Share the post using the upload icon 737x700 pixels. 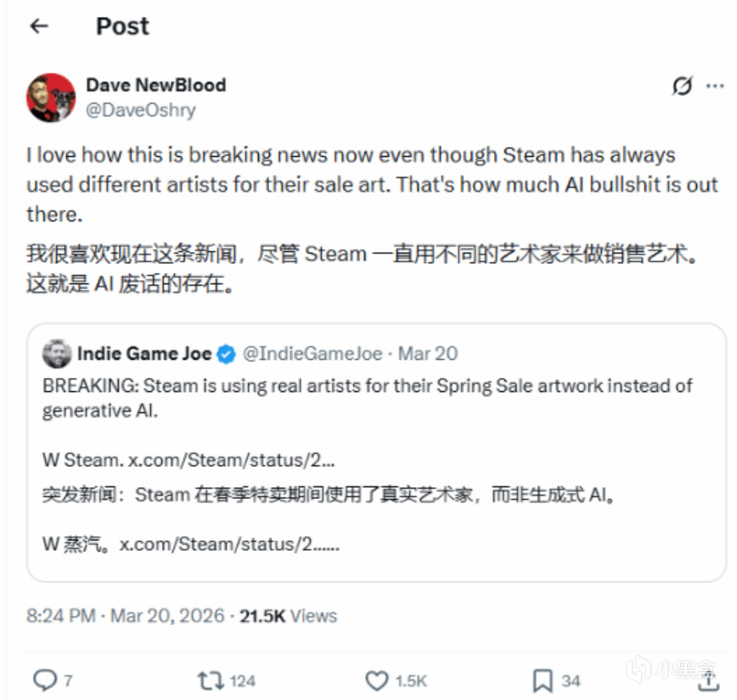click(708, 680)
